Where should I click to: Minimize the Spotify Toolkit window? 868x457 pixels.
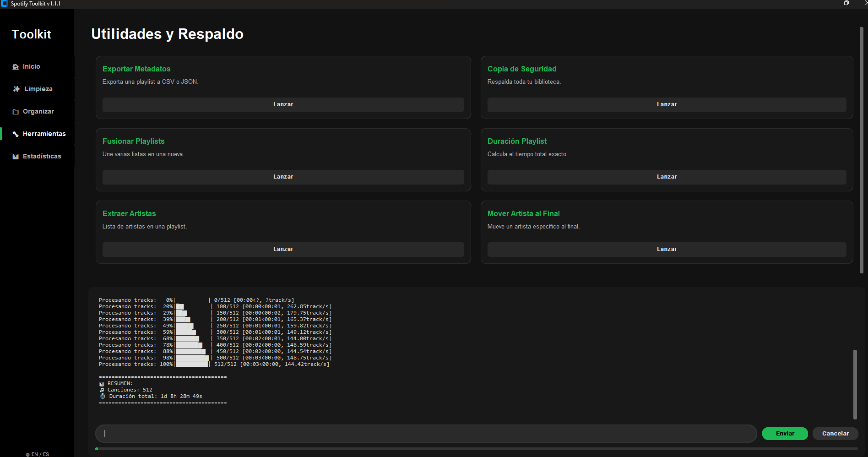coord(826,3)
